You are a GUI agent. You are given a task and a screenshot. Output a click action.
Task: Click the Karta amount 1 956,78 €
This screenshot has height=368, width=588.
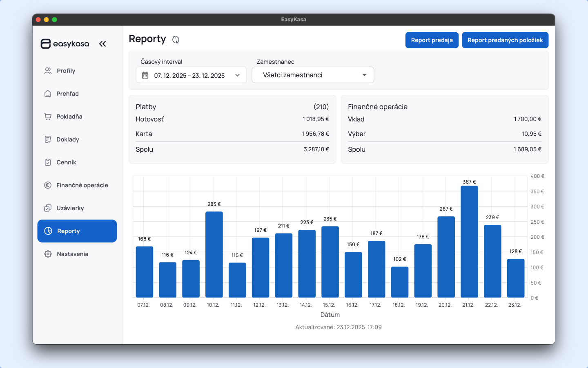(x=315, y=134)
